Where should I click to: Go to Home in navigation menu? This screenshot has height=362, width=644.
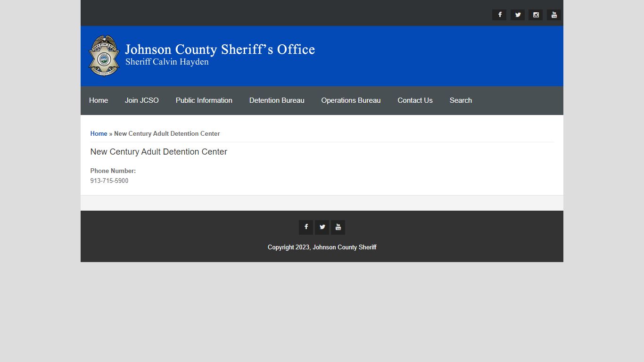99,100
